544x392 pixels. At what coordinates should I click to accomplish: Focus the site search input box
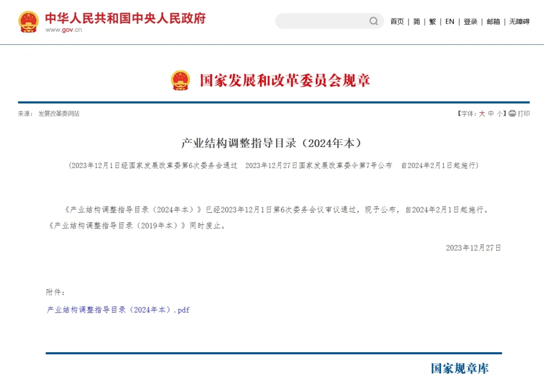click(x=322, y=21)
